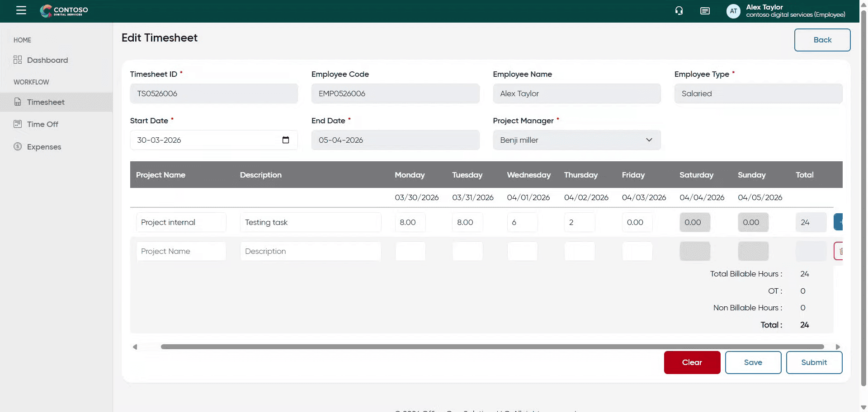Open Expenses in sidebar
The width and height of the screenshot is (868, 412).
pyautogui.click(x=44, y=147)
